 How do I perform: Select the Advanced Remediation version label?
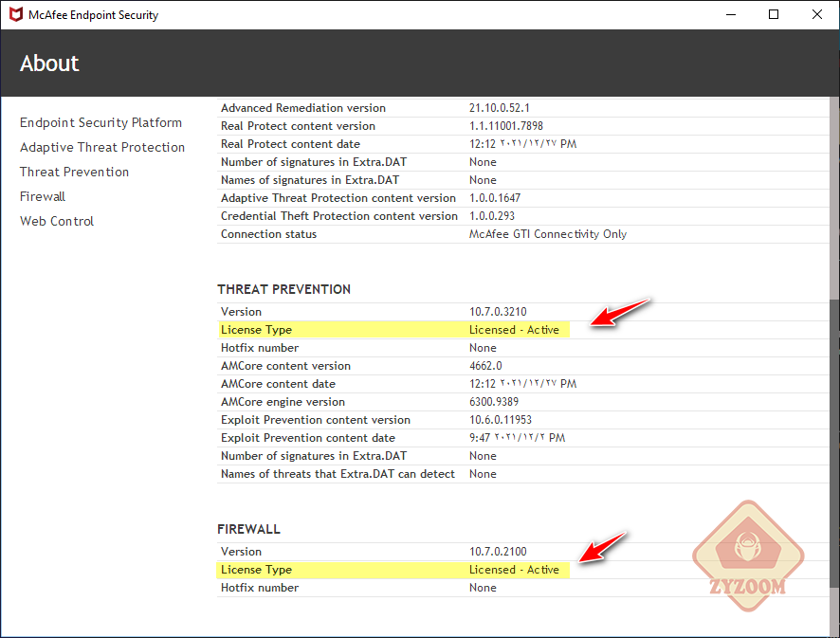pyautogui.click(x=303, y=108)
